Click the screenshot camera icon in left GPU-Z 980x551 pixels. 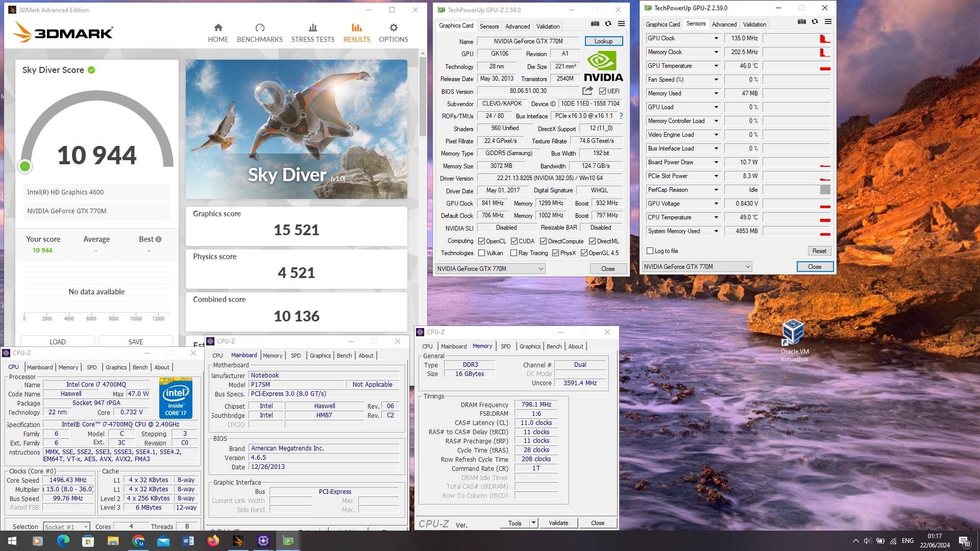595,23
